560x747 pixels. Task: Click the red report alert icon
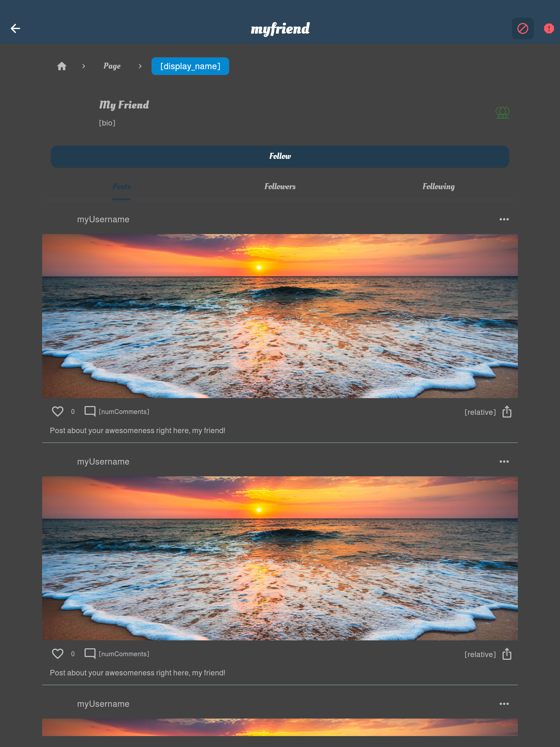549,28
